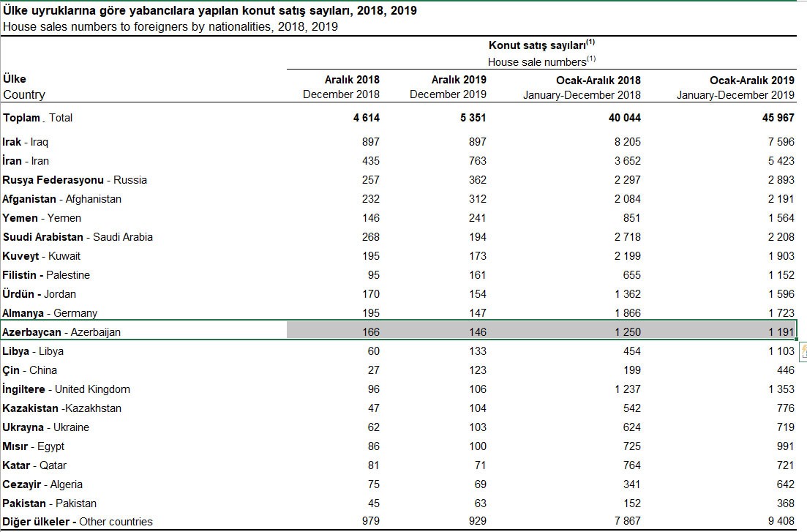Select the Toplam - Total row label
This screenshot has width=807, height=532.
click(x=38, y=118)
